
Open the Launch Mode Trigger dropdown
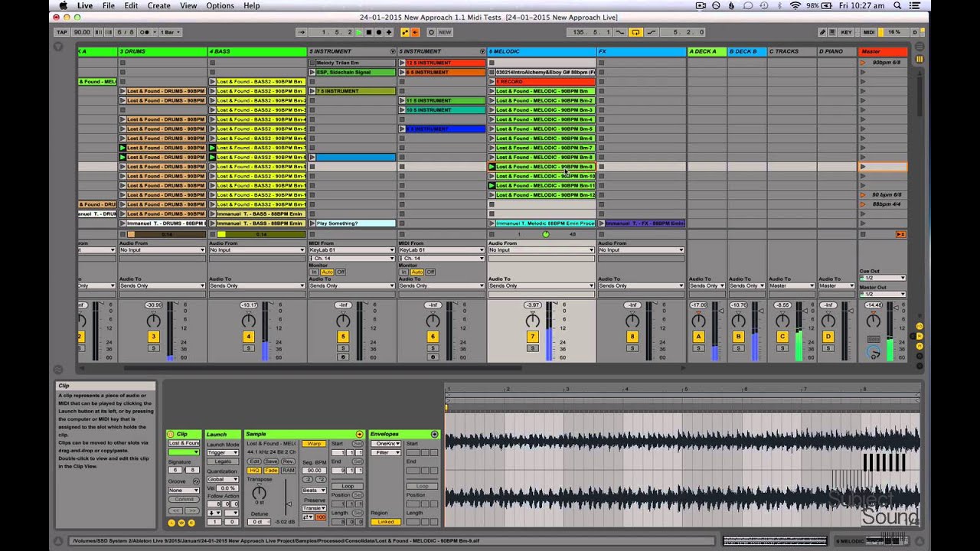tap(222, 452)
